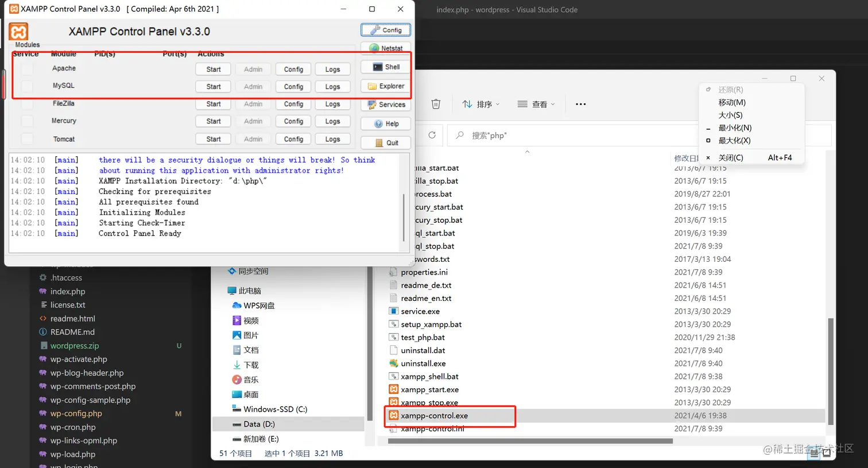Select 大小(S) in the window system menu
The width and height of the screenshot is (868, 468).
point(730,115)
